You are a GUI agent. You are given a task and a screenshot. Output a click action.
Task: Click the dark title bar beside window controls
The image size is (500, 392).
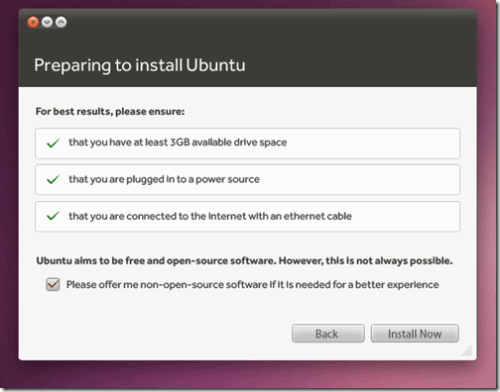267,22
